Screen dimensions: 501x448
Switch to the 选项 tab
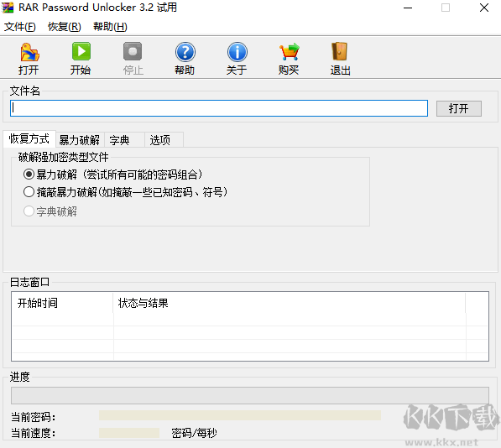click(164, 140)
